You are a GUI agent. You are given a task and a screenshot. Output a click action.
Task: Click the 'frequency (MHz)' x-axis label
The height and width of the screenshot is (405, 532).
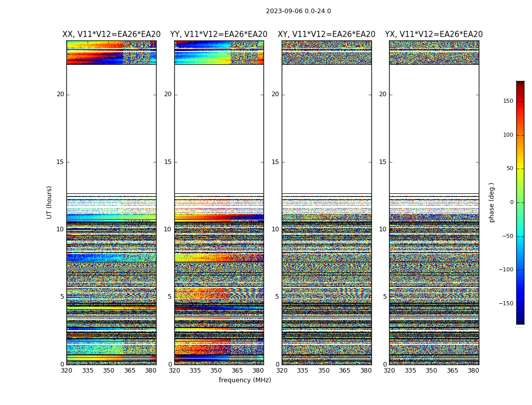(245, 380)
